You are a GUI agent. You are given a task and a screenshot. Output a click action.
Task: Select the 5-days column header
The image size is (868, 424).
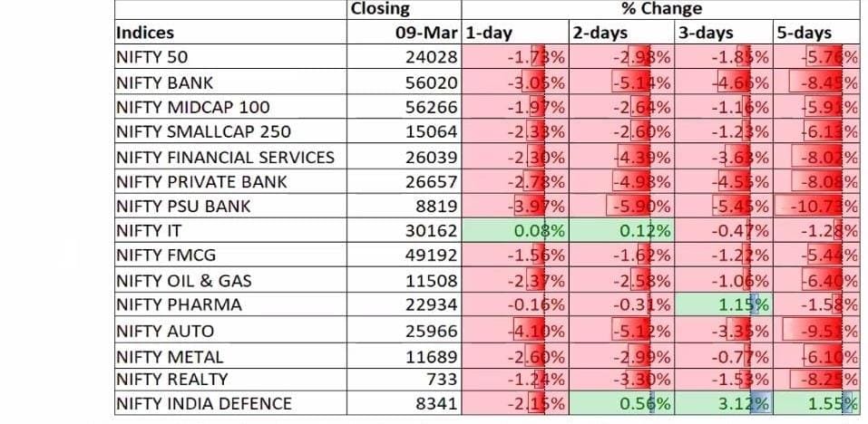pos(804,34)
